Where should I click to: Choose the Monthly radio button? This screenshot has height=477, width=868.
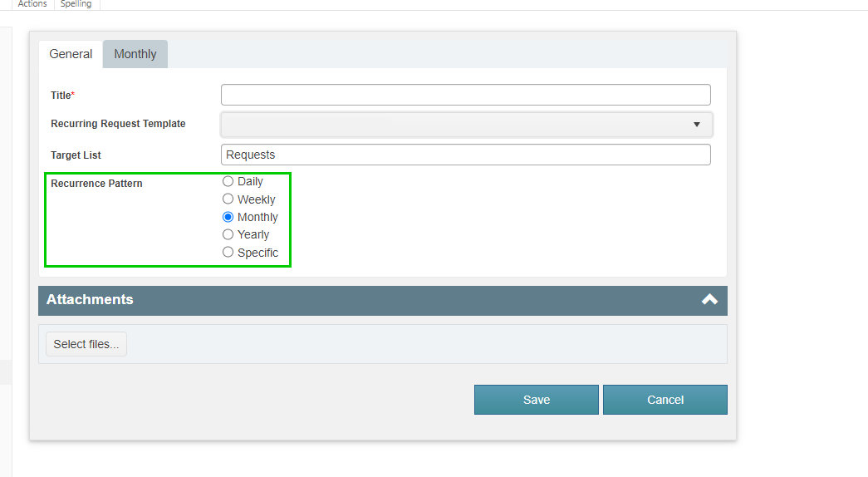click(228, 217)
